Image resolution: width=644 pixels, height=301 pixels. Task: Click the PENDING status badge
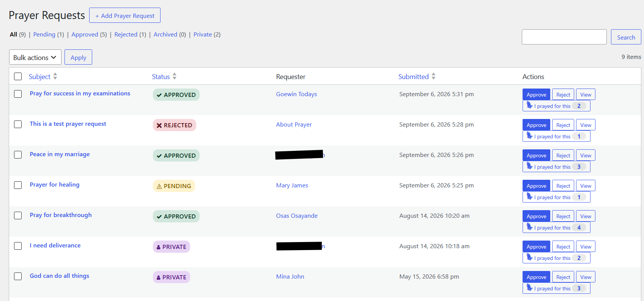coord(174,186)
